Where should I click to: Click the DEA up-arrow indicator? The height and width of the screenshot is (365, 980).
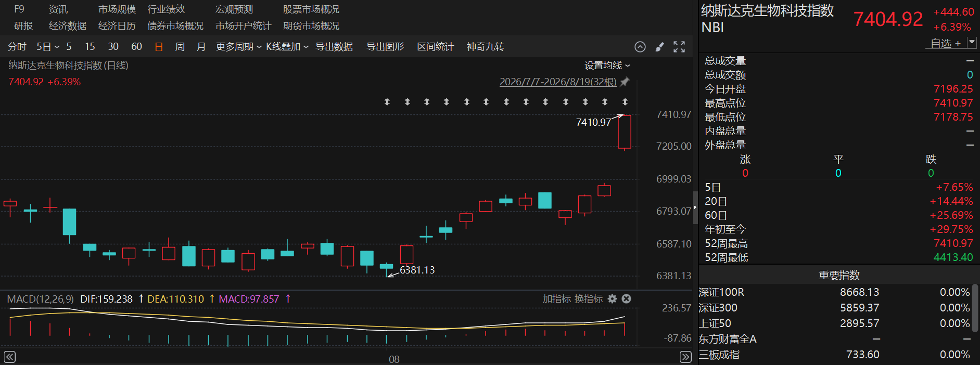(x=212, y=298)
